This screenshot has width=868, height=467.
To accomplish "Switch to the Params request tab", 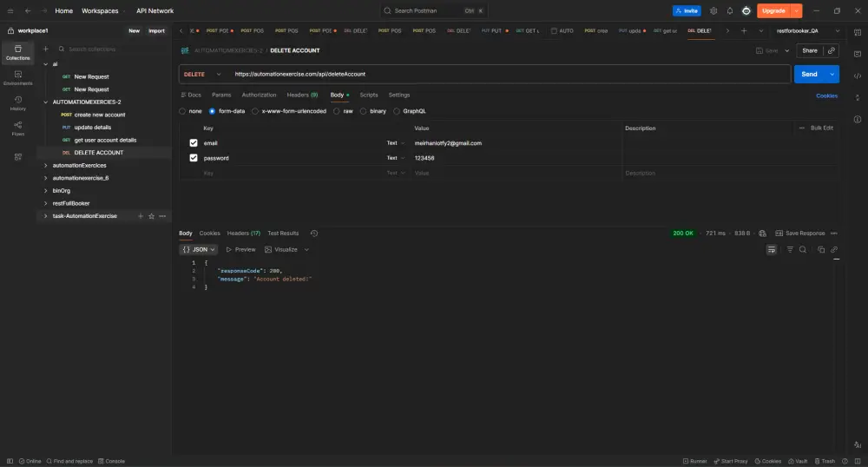I will 221,95.
